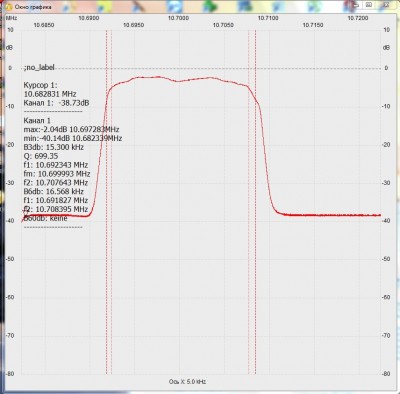Click the 'f1: 10.691827 MHz' line
Viewport: 400px width, 394px height.
56,200
